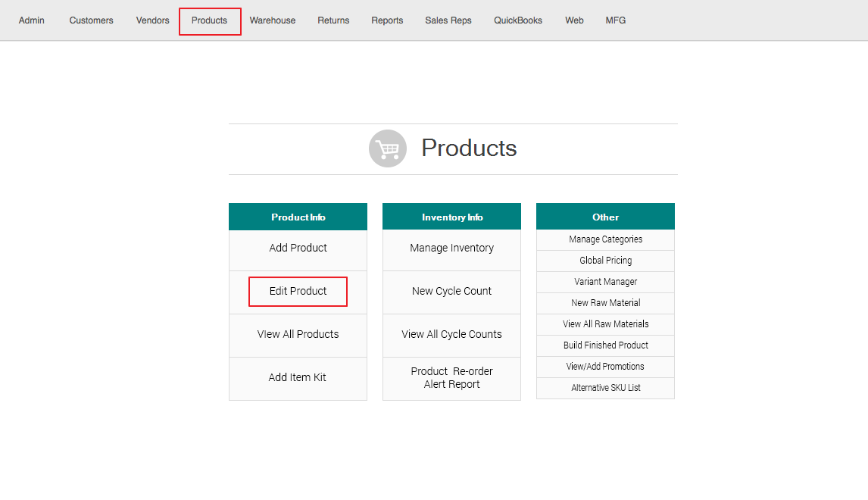
Task: Go to the Vendors menu
Action: pos(152,20)
